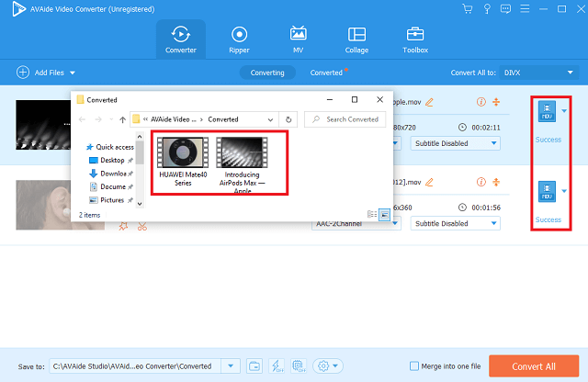Click the Save to path field

click(135, 366)
